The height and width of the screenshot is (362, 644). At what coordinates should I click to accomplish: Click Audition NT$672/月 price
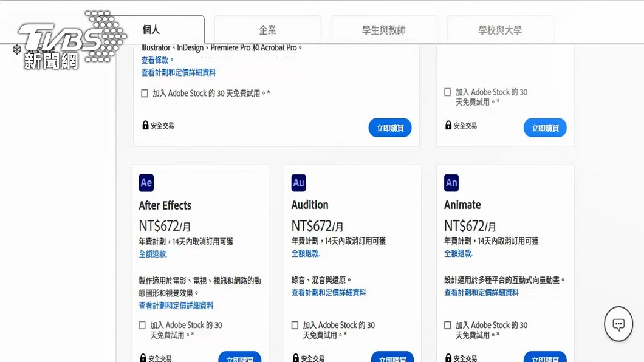(x=317, y=226)
